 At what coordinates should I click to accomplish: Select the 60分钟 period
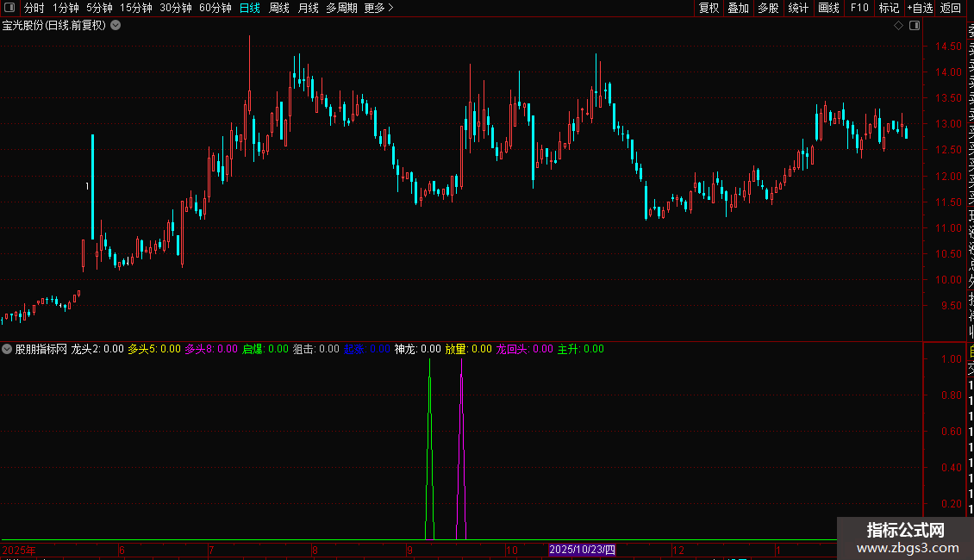click(x=215, y=8)
